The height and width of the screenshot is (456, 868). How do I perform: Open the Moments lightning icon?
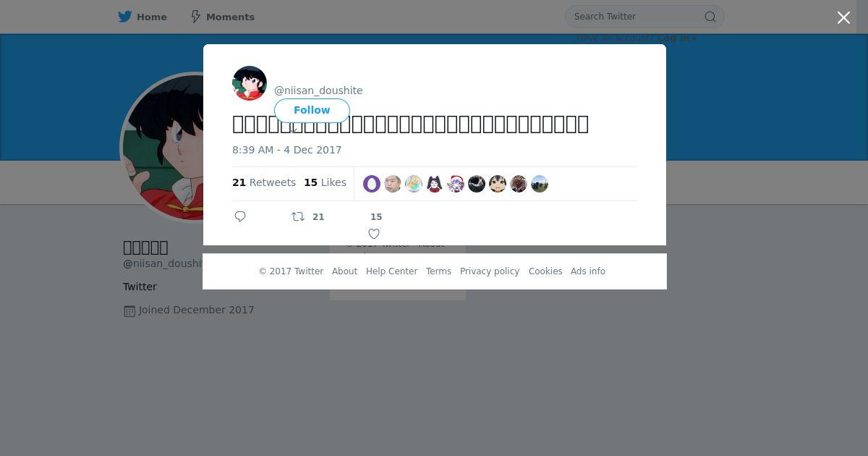pyautogui.click(x=195, y=17)
